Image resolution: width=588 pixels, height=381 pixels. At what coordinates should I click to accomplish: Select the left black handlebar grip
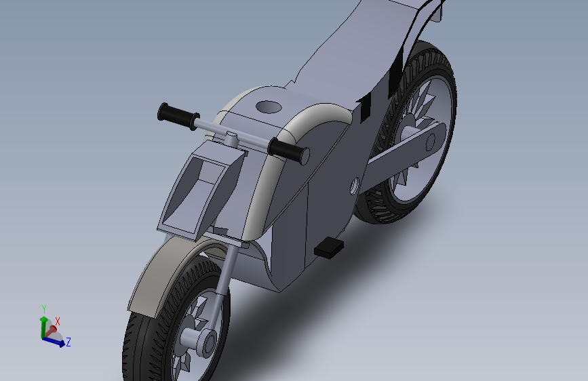[178, 116]
